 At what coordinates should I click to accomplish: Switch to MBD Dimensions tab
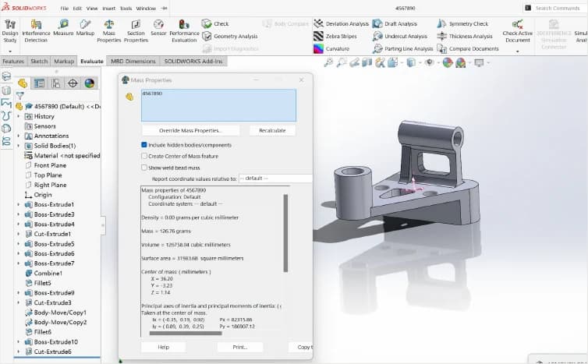133,61
